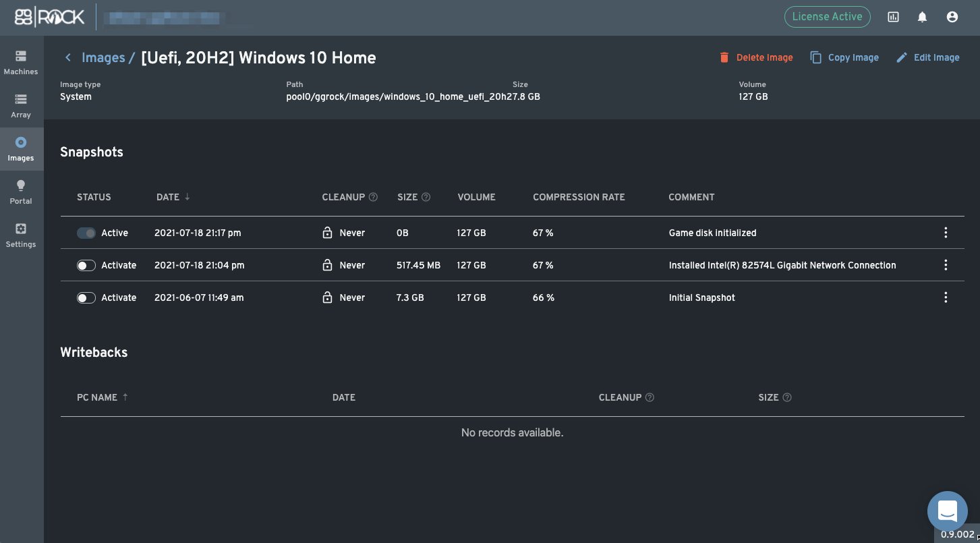Click the VOLUME column header in Snapshots
This screenshot has width=980, height=543.
pyautogui.click(x=476, y=197)
